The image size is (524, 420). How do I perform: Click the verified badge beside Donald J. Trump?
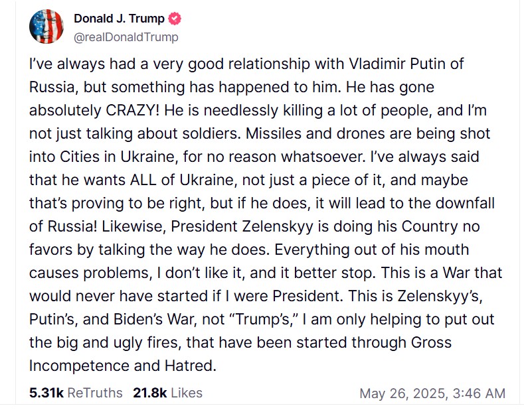click(x=174, y=19)
